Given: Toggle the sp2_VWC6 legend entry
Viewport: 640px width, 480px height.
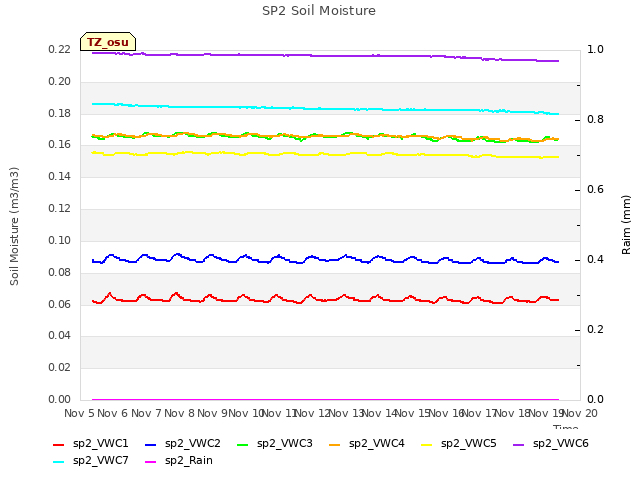Looking at the screenshot, I should coord(551,444).
